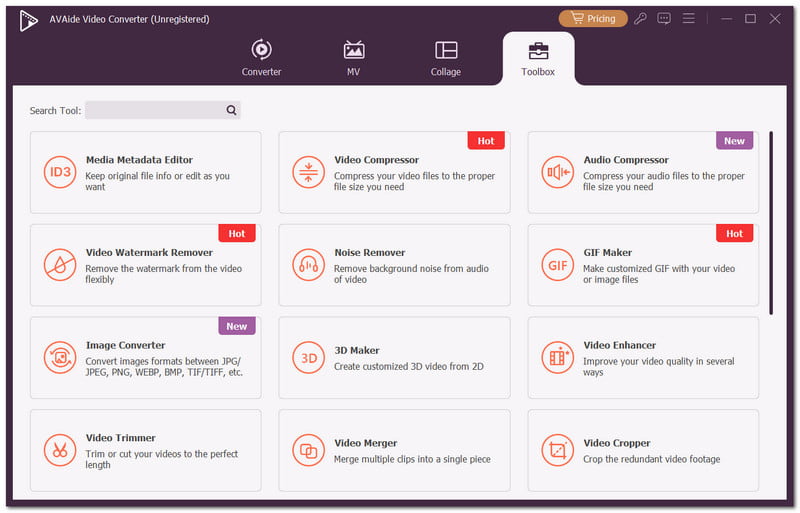Switch to the Converter tab
This screenshot has width=800, height=513.
[x=261, y=58]
